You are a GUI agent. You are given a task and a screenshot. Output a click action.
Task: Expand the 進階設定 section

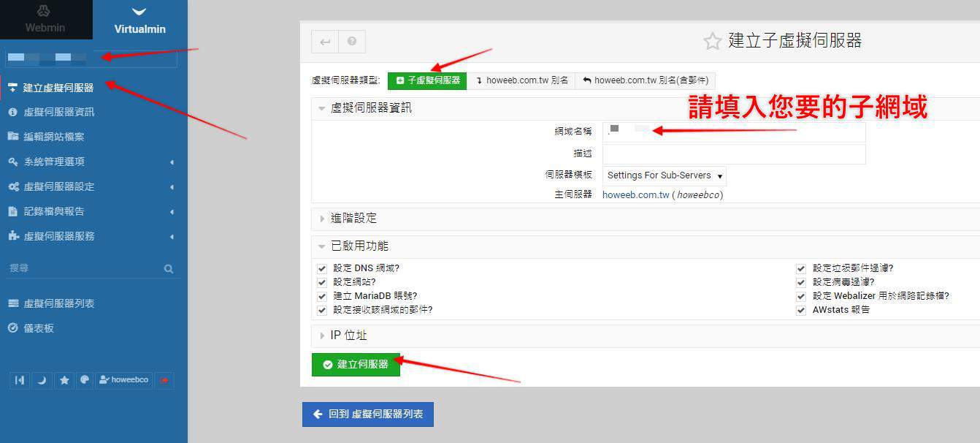point(353,219)
